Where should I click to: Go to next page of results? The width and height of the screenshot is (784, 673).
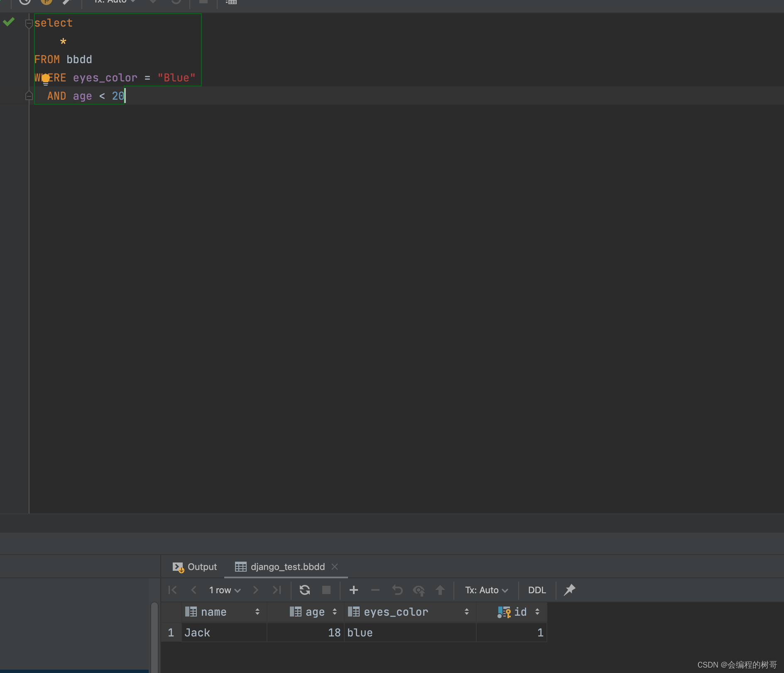point(256,590)
